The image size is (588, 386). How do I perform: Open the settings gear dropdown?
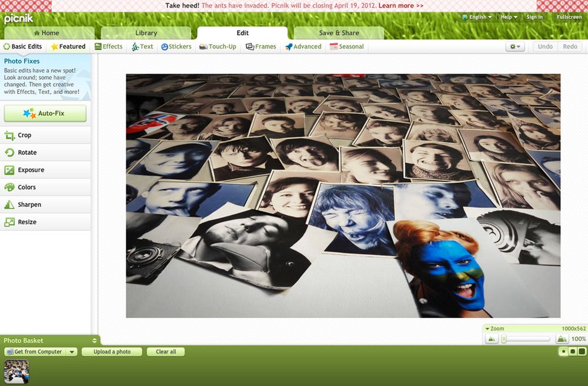pyautogui.click(x=515, y=46)
